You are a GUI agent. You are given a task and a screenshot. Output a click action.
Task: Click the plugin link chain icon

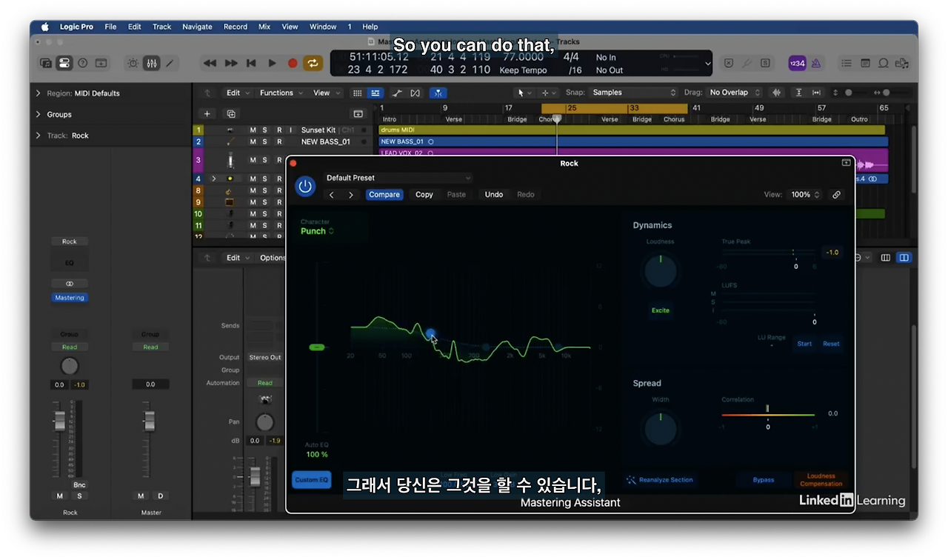pos(836,195)
